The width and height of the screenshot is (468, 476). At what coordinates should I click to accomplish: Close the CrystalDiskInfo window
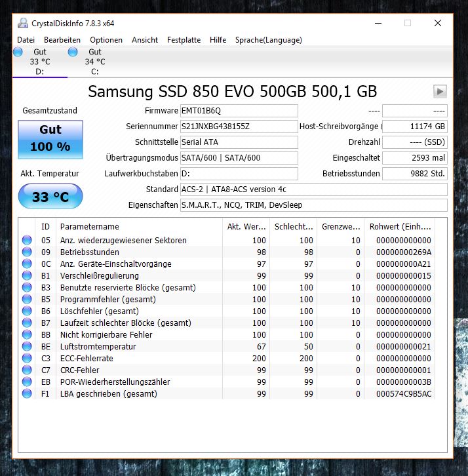(x=438, y=23)
